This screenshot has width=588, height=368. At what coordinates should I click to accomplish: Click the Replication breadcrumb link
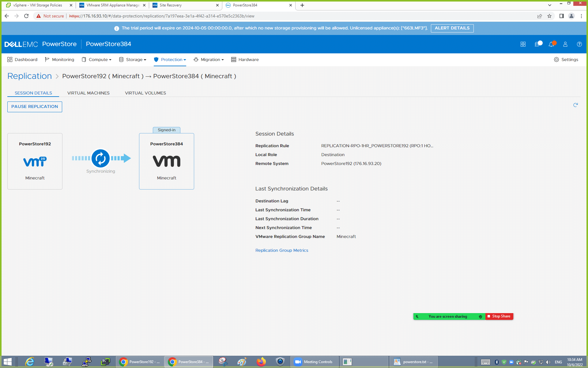point(30,76)
